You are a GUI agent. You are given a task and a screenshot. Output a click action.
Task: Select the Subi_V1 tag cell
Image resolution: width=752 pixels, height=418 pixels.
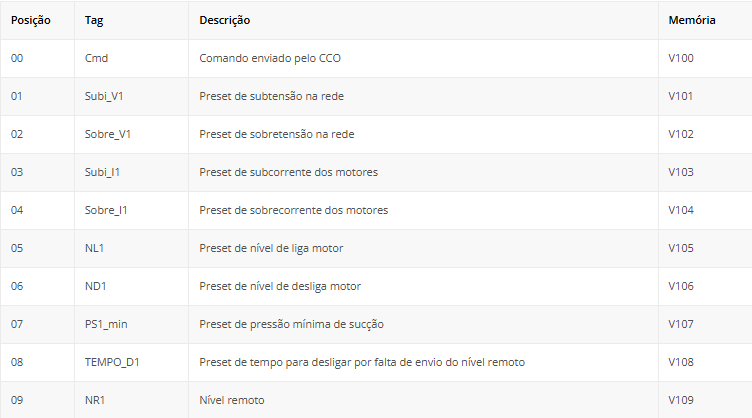pos(104,96)
